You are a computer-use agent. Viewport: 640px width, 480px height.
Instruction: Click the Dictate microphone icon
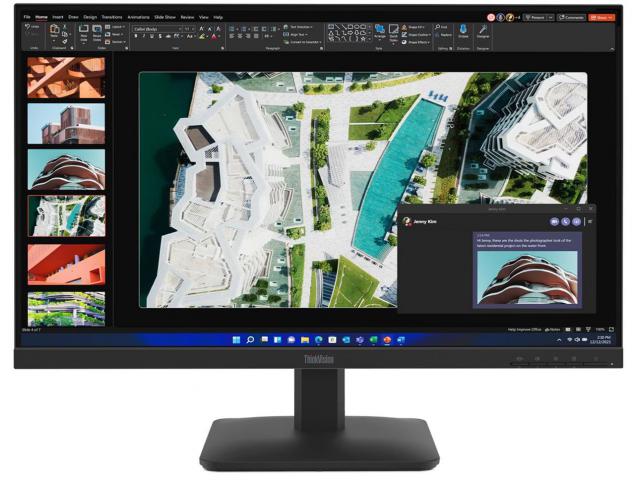coord(463,31)
